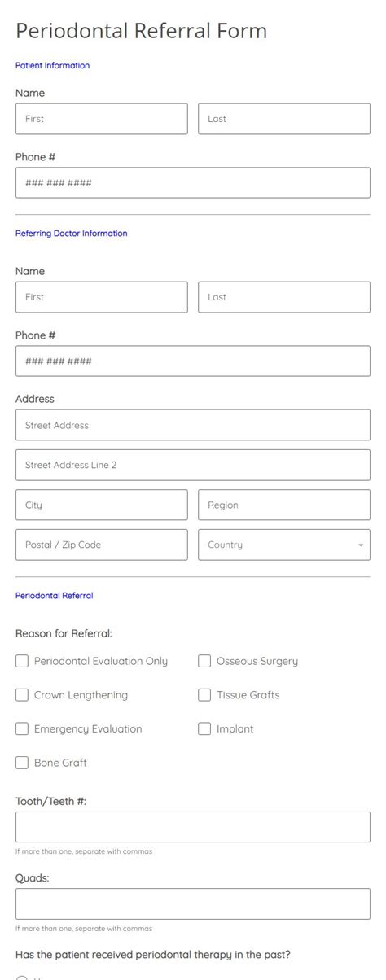Select the patient Phone # field

point(193,182)
